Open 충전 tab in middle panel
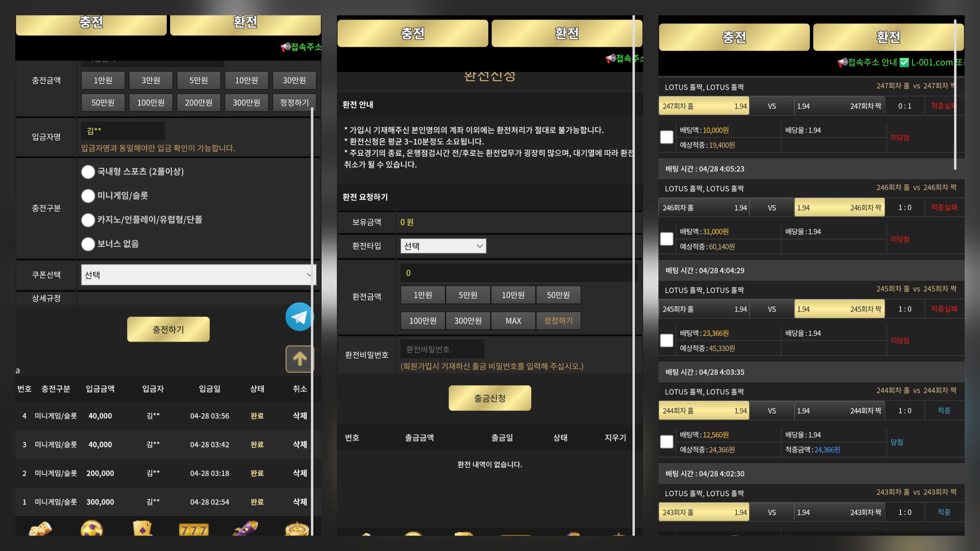Screen dimensions: 980x551 [412, 33]
